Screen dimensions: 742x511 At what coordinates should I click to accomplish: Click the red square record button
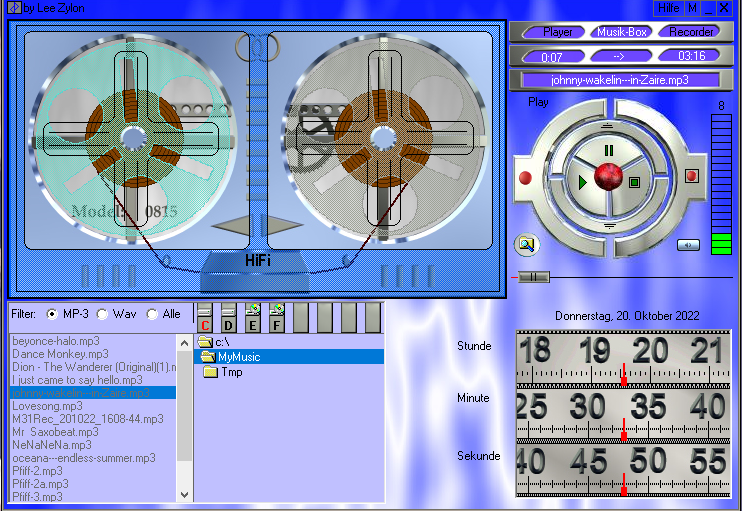691,176
